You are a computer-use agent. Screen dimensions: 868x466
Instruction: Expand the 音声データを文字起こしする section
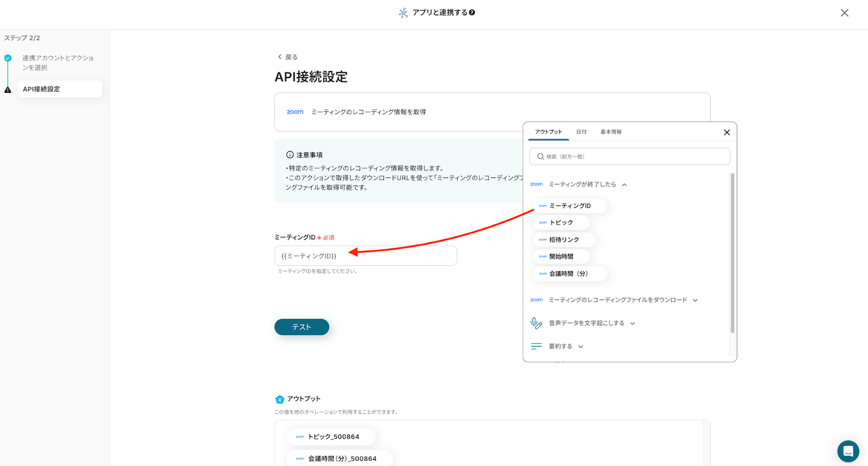(633, 324)
